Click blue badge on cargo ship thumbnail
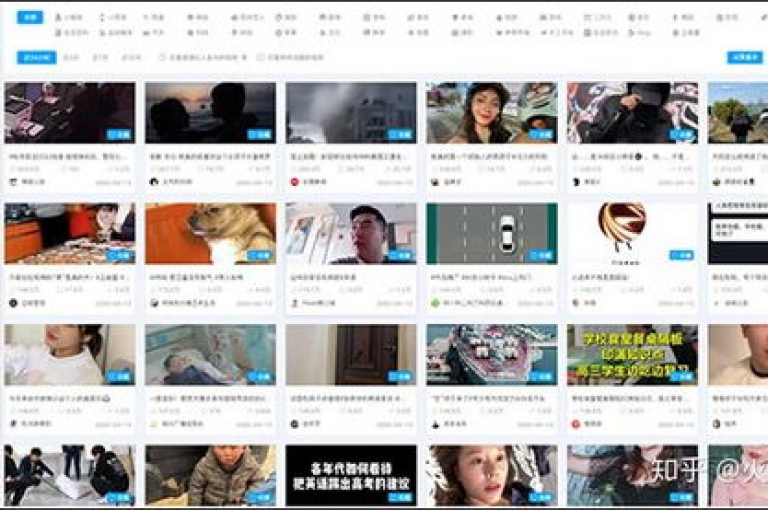The width and height of the screenshot is (768, 510). click(x=541, y=376)
